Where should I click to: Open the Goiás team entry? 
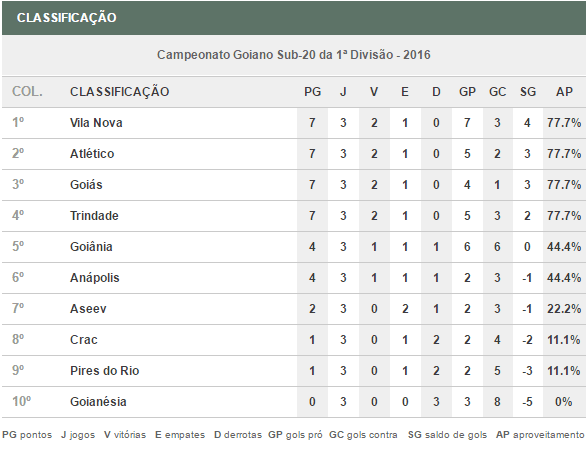click(x=86, y=185)
